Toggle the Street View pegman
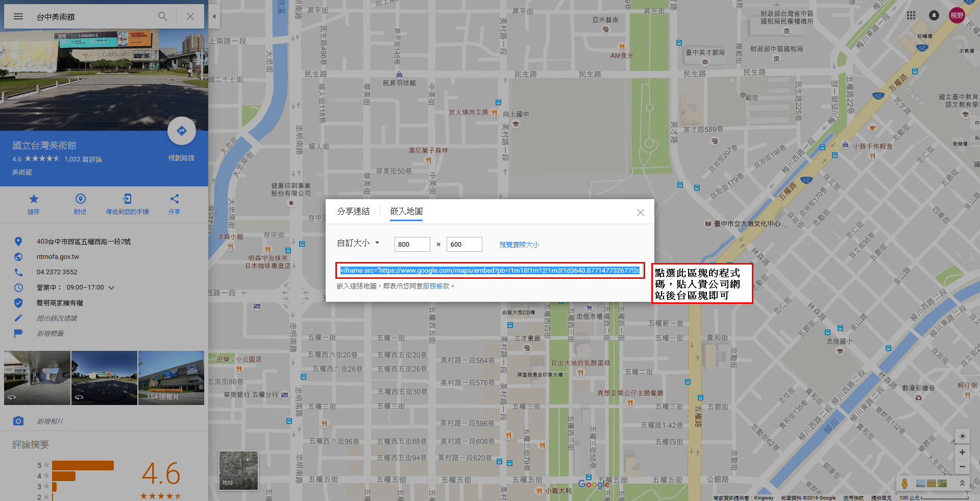Screen dimensions: 980x501 pos(904,483)
